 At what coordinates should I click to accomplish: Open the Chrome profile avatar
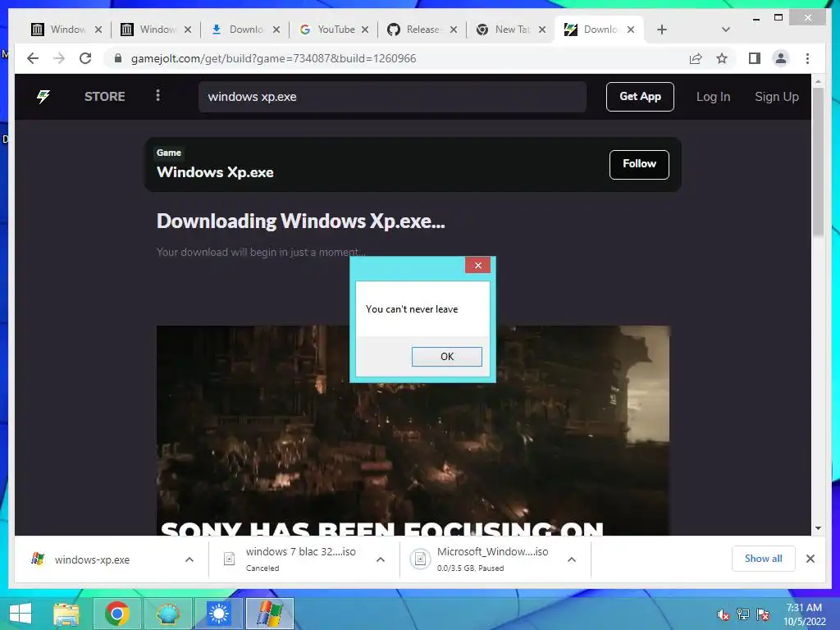tap(781, 58)
